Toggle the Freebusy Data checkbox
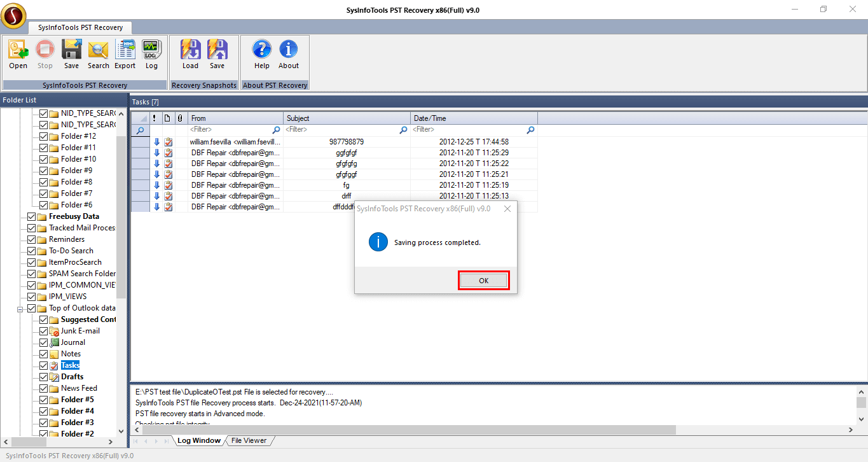This screenshot has height=462, width=868. click(x=32, y=216)
